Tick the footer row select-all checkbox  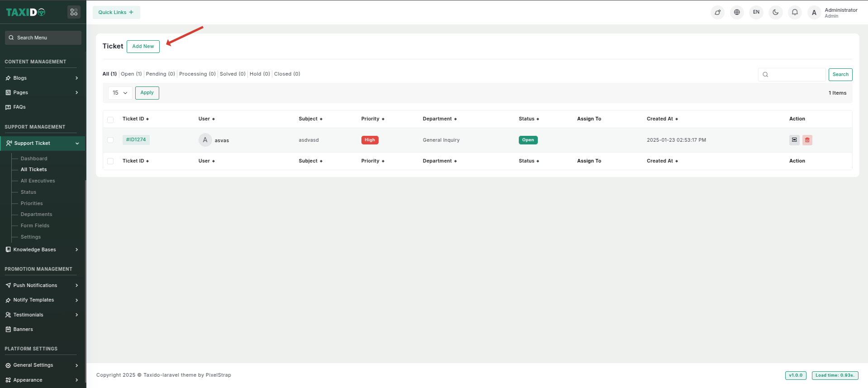pyautogui.click(x=110, y=161)
